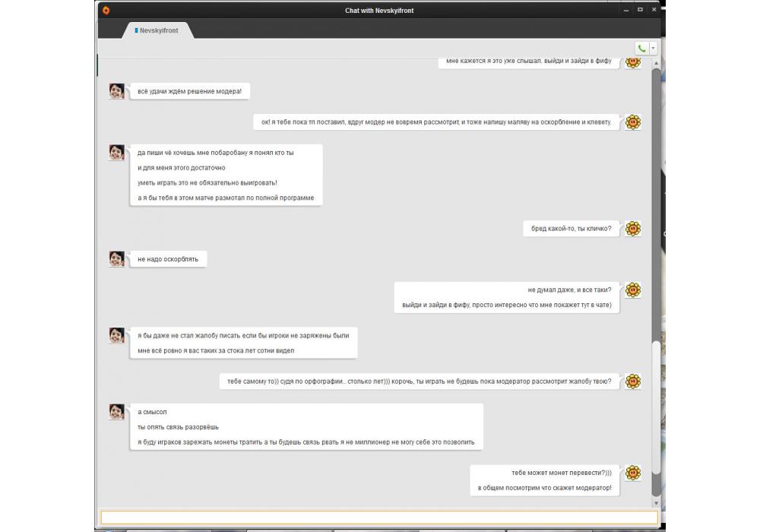The image size is (760, 532).
Task: Click the sunflower avatar beside "тебе может монет перевести?)))"
Action: tap(632, 473)
